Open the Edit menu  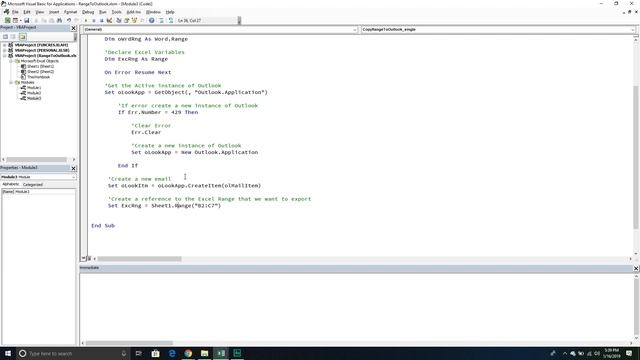(27, 12)
